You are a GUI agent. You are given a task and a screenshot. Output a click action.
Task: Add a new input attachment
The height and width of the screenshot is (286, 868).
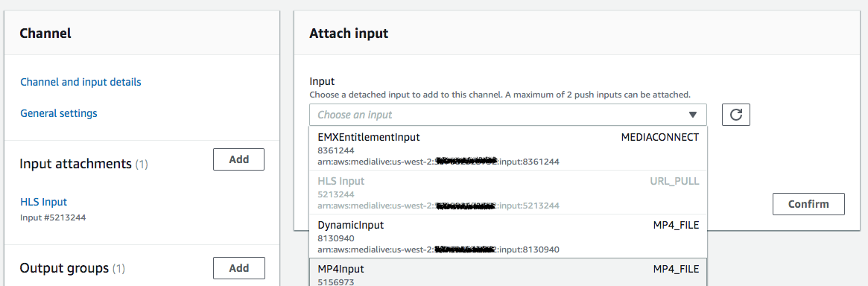click(238, 159)
